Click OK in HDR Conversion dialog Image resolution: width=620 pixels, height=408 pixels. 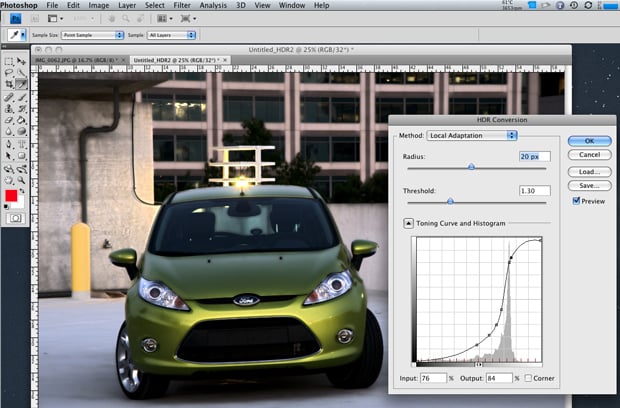click(x=590, y=141)
